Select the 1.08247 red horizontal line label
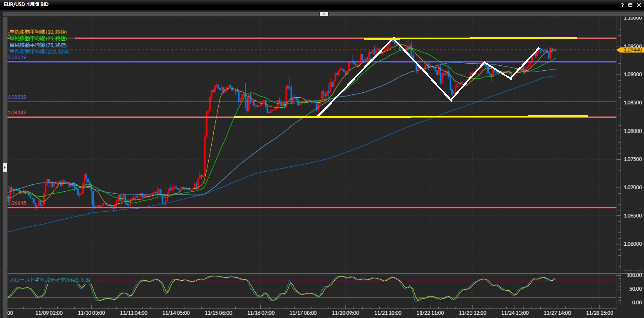 pos(17,113)
